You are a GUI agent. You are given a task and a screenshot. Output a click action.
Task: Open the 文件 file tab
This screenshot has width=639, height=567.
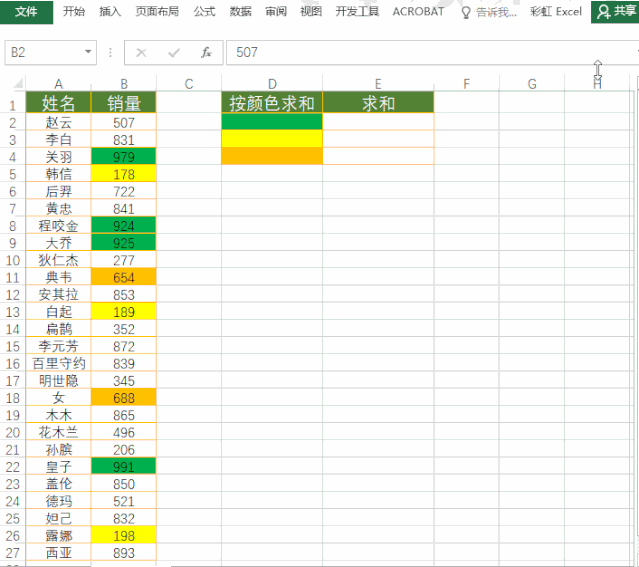(26, 12)
